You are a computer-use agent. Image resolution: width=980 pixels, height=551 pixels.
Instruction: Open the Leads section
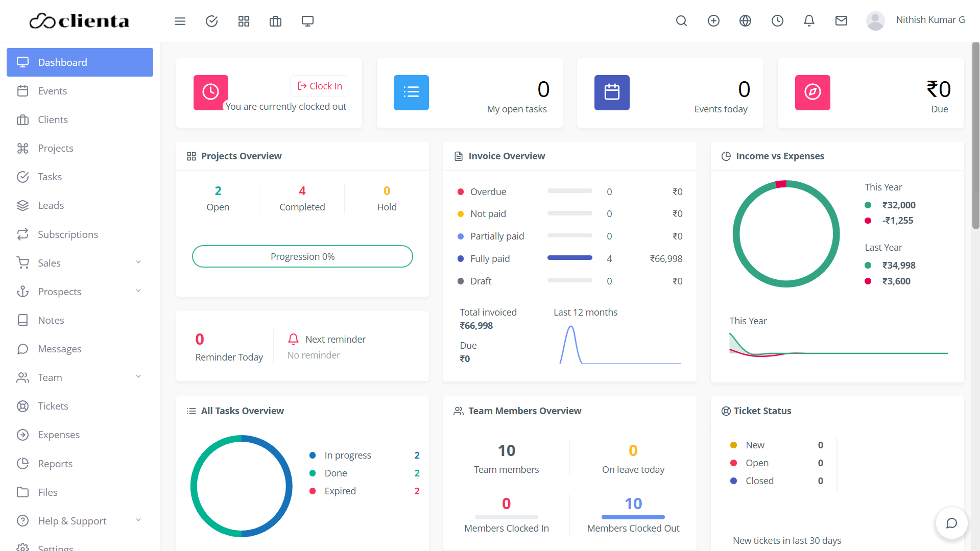[x=50, y=205]
